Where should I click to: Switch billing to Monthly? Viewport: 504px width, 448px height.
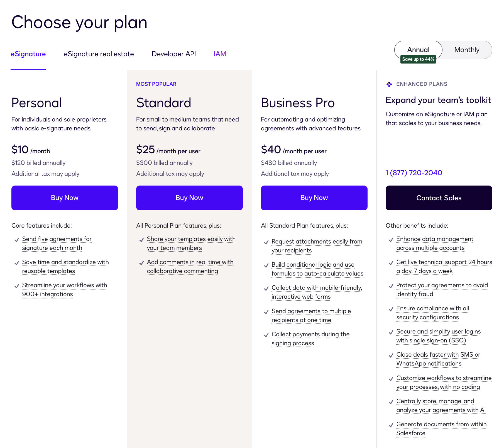pos(467,50)
